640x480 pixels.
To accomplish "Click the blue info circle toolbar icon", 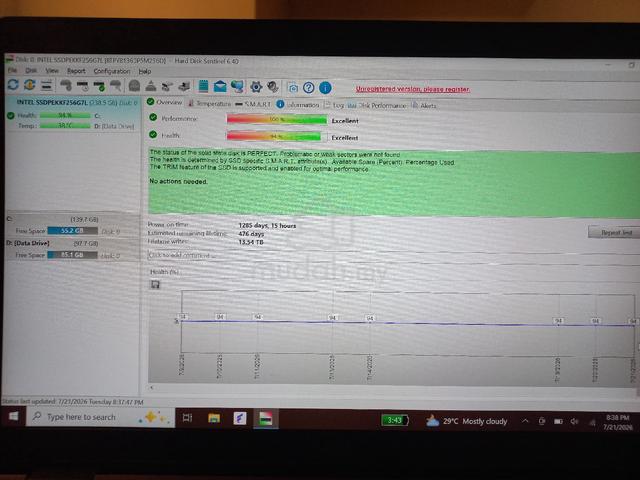I will 325,87.
